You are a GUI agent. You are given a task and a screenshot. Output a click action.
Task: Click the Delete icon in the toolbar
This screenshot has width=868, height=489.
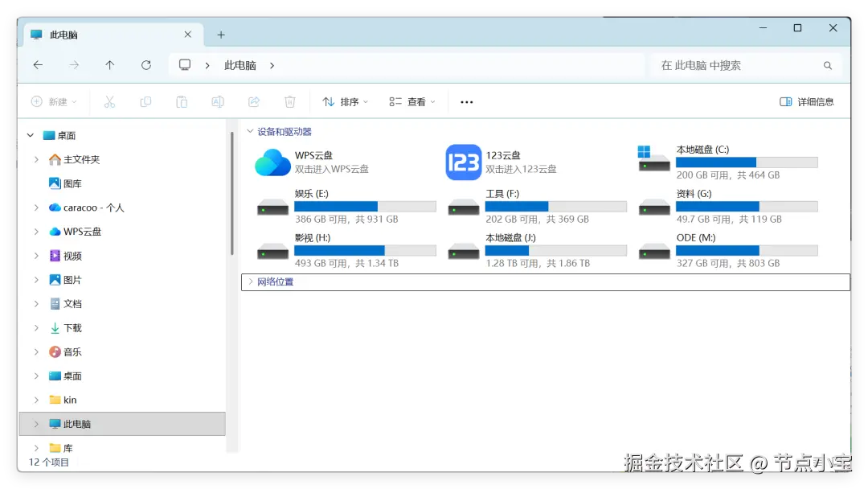tap(289, 101)
